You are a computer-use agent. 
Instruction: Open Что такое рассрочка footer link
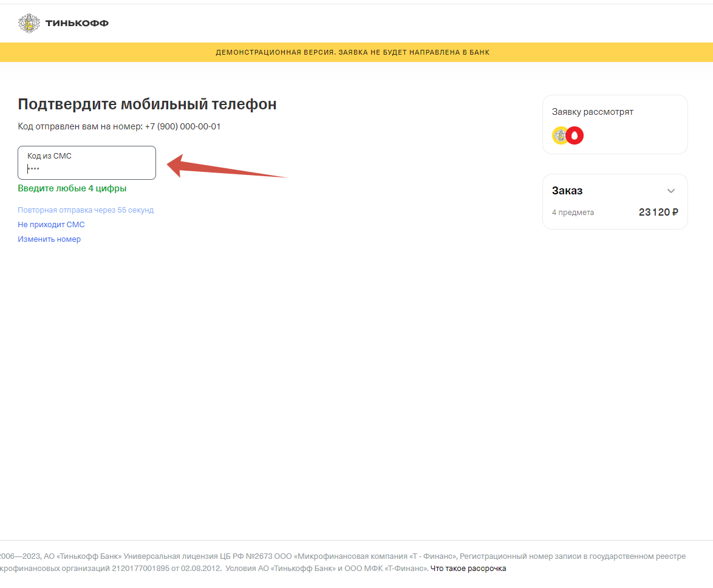click(x=468, y=569)
